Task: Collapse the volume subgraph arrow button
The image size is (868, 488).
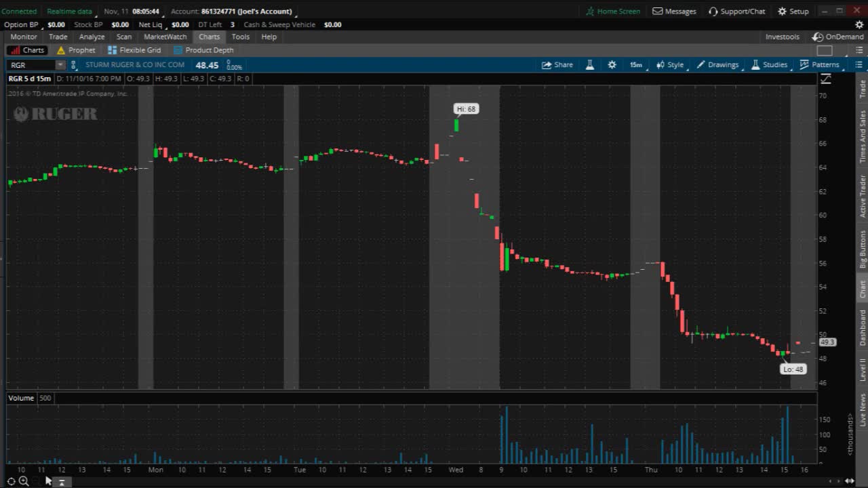Action: click(x=62, y=482)
